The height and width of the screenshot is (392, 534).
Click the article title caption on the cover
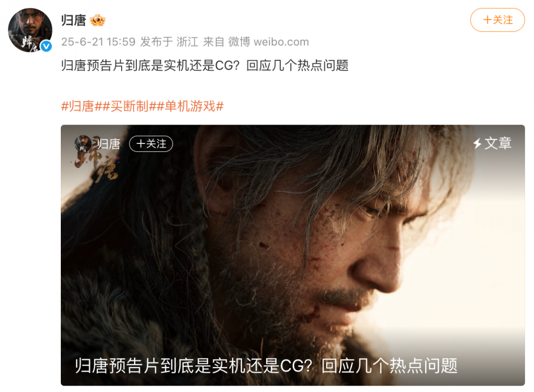(x=266, y=366)
